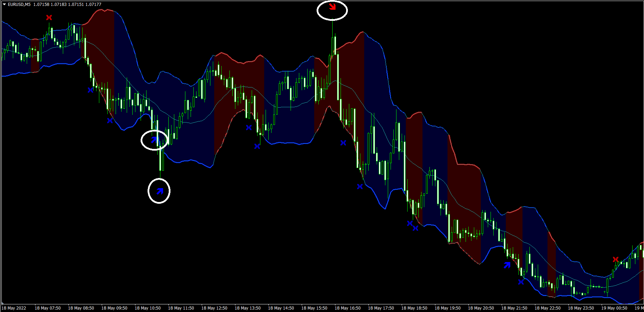Screen dimensions: 644x312
Task: Click the 18 May 15:50 time label
Action: (x=314, y=308)
